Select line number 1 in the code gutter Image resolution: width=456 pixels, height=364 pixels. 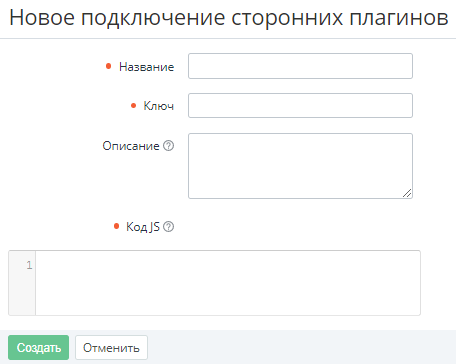coord(29,265)
